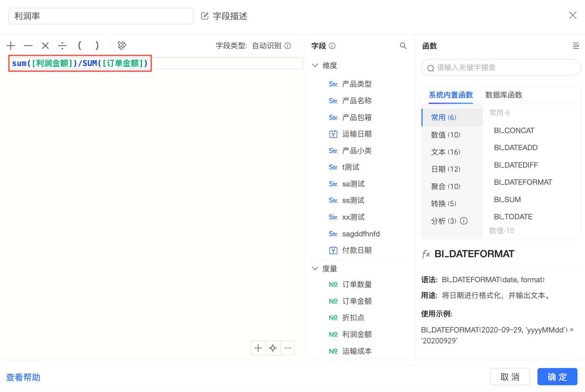This screenshot has height=392, width=585.
Task: Pick the BI_SUM function from list
Action: click(507, 199)
